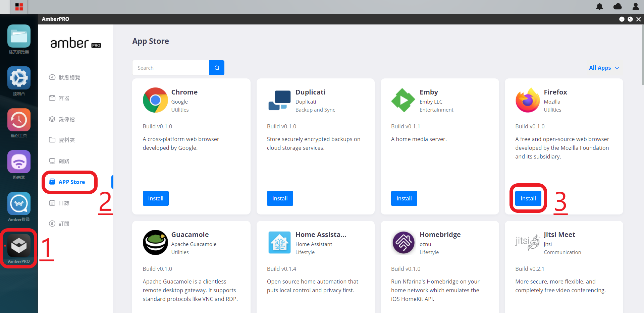644x313 pixels.
Task: Open the notifications bell icon
Action: click(x=599, y=6)
